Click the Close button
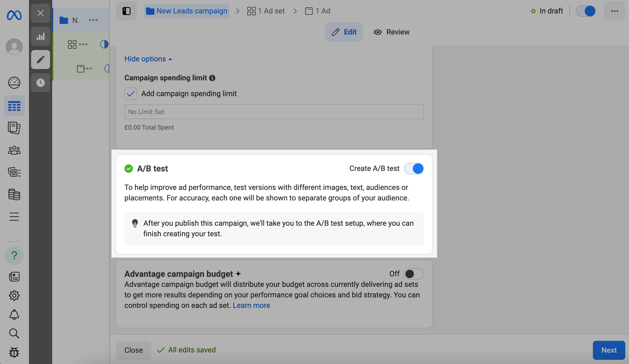This screenshot has height=364, width=629. (x=134, y=350)
